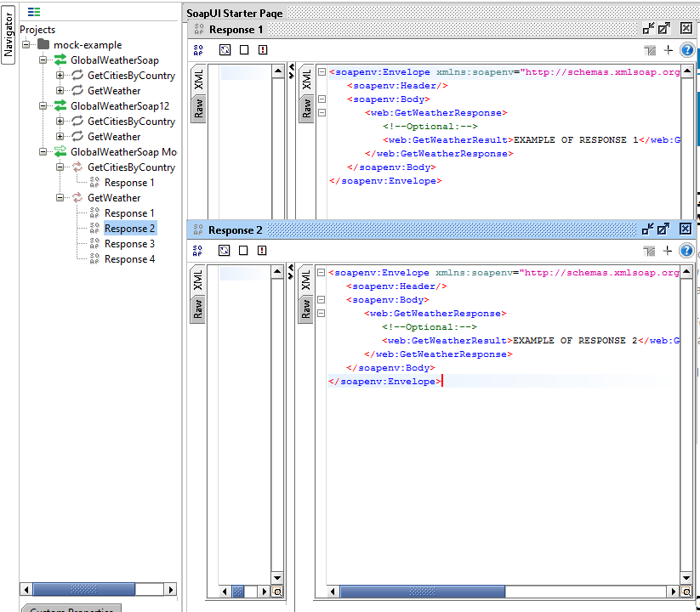Click the SOAP version icon in Response 1 toolbar

(197, 49)
